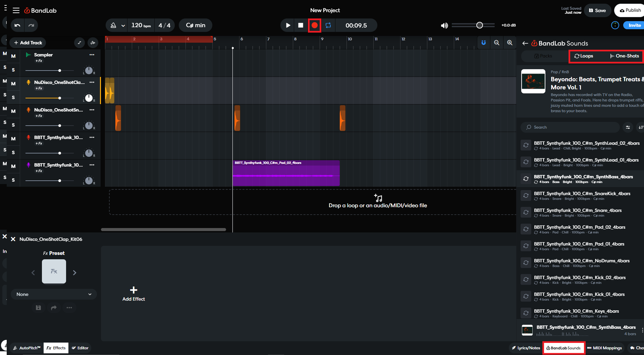Search sounds in the Search field
Image resolution: width=644 pixels, height=355 pixels.
pyautogui.click(x=570, y=127)
